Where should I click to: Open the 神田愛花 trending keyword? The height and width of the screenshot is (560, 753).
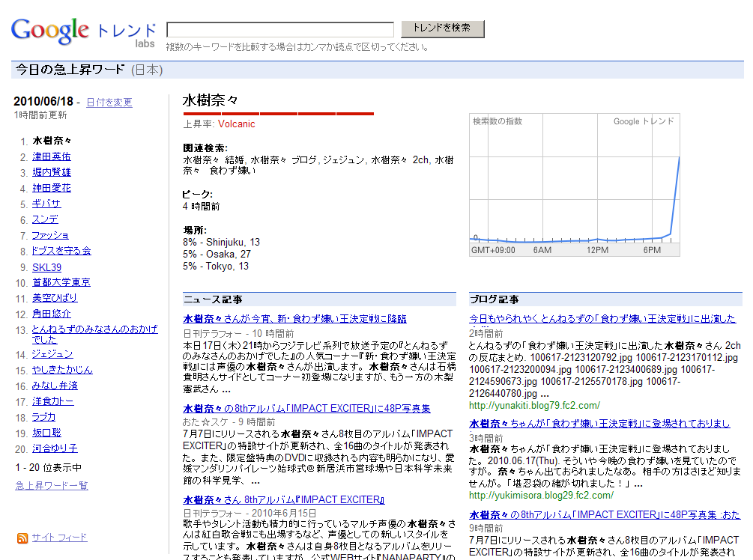pyautogui.click(x=51, y=188)
